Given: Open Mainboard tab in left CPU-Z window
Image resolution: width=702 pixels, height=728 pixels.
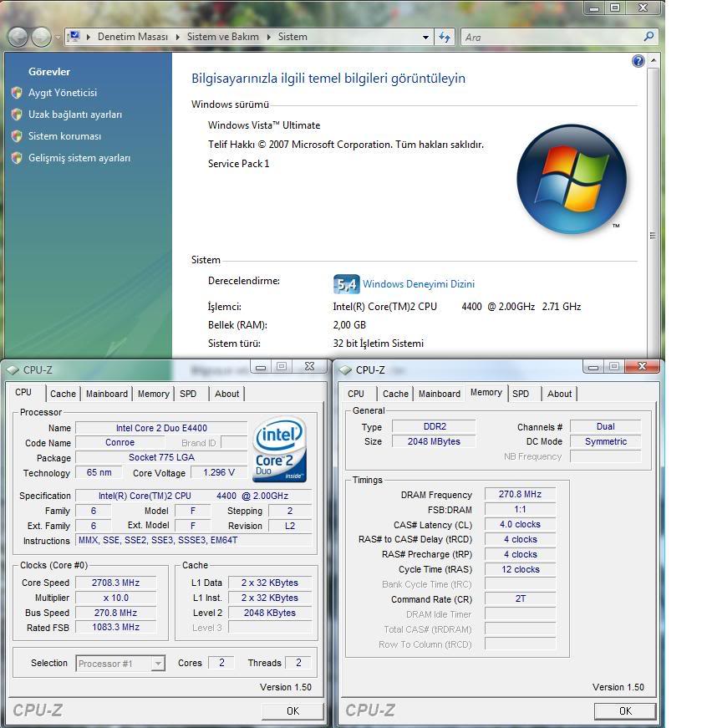Looking at the screenshot, I should 107,394.
